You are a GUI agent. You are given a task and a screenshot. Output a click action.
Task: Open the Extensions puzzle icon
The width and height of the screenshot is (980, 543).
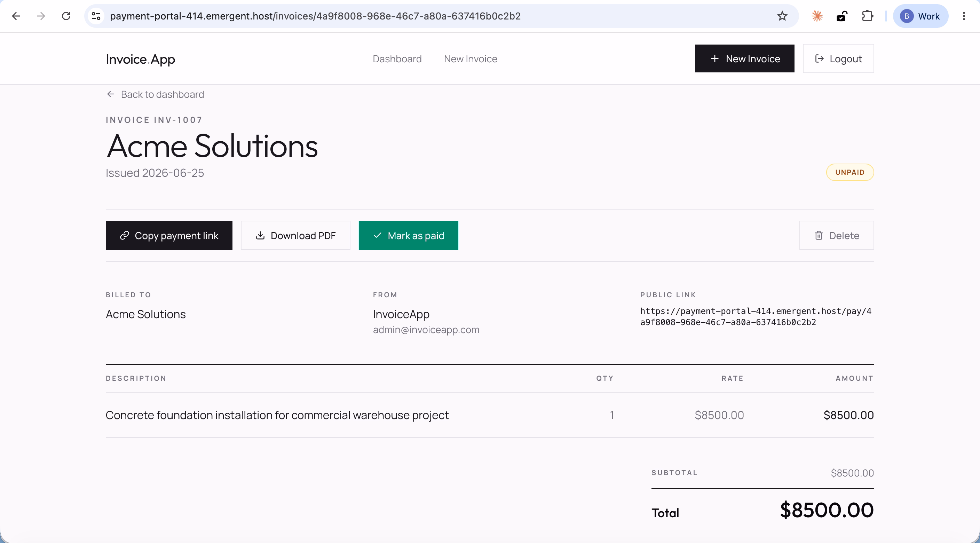867,16
